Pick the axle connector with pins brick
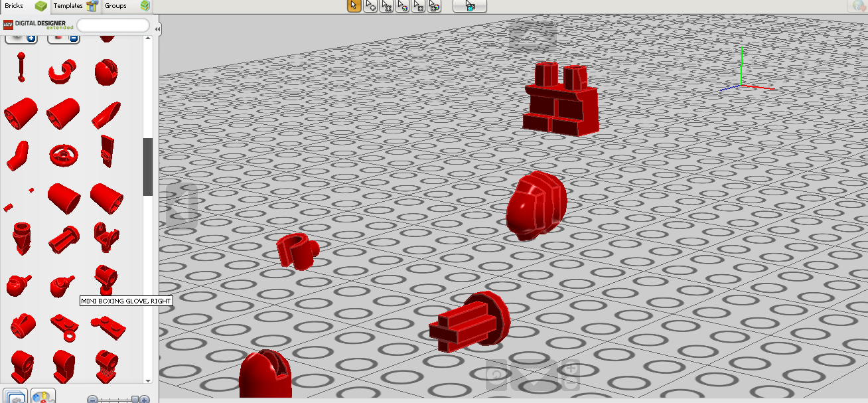Viewport: 868px width, 403px height. [x=64, y=240]
